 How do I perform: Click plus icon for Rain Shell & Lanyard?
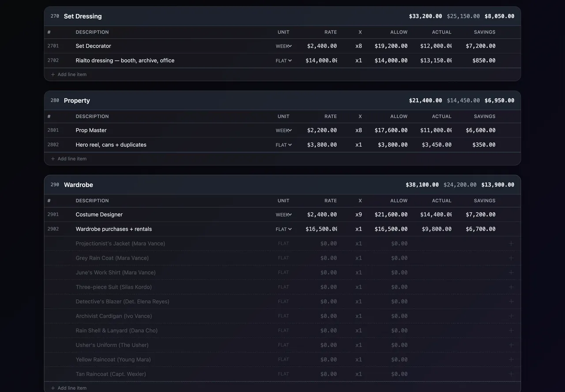coord(511,330)
